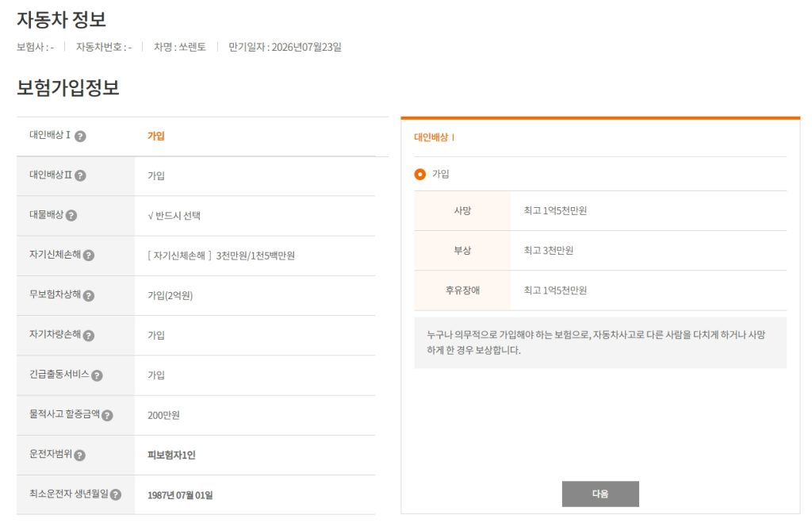The image size is (812, 523).
Task: Click help icon next to 대인배상Ⅰ
Action: 80,137
